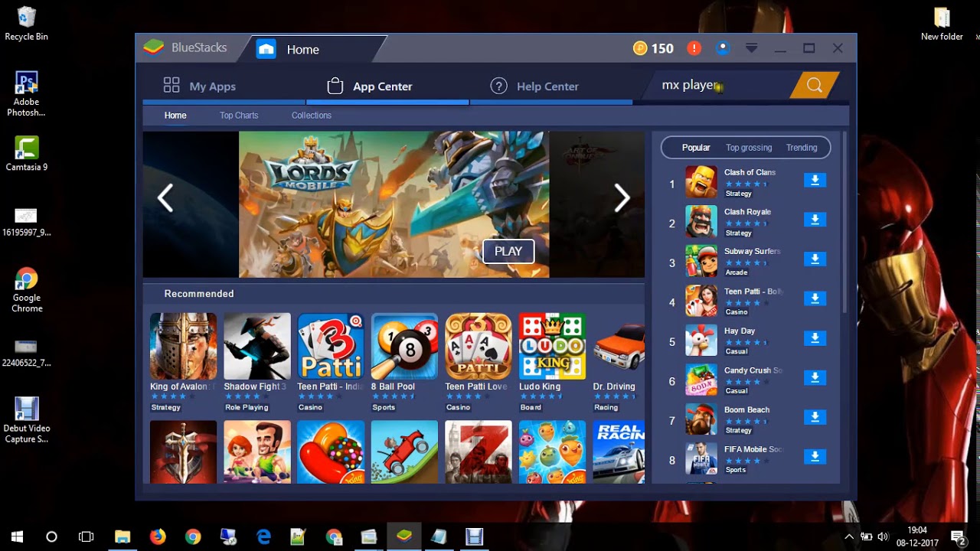Open Adobe Photoshop desktop shortcut
This screenshot has width=980, height=551.
point(26,94)
